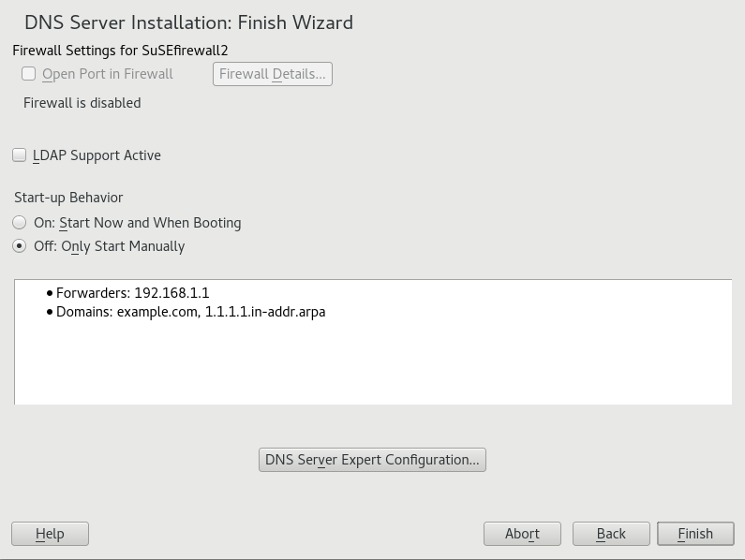Click the Forwarders label in summary
Image resolution: width=745 pixels, height=560 pixels.
[93, 293]
